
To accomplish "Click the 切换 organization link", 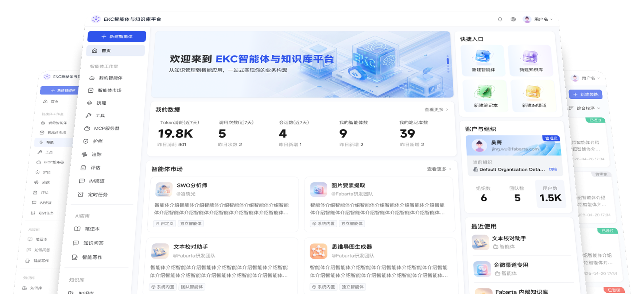I will tap(553, 169).
